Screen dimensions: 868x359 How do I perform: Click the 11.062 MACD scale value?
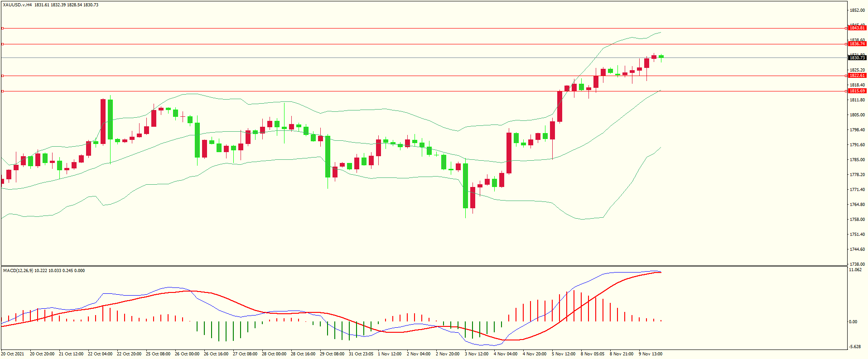[x=855, y=270]
